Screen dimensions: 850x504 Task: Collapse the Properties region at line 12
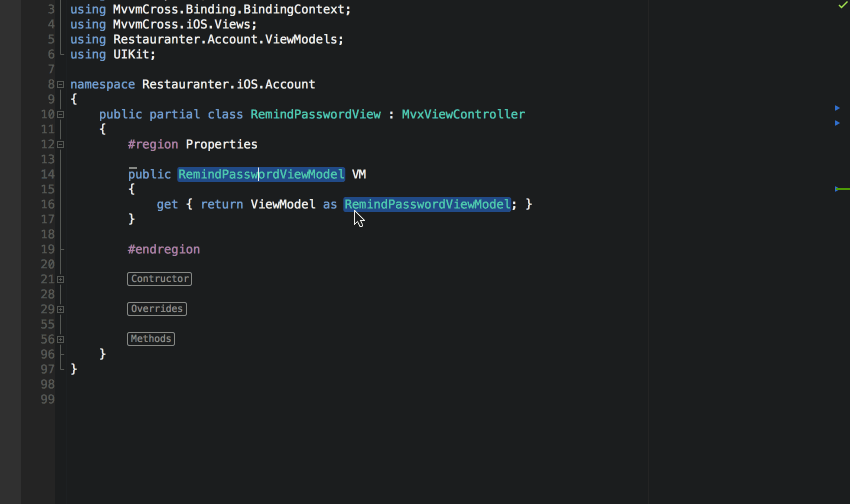pos(61,145)
